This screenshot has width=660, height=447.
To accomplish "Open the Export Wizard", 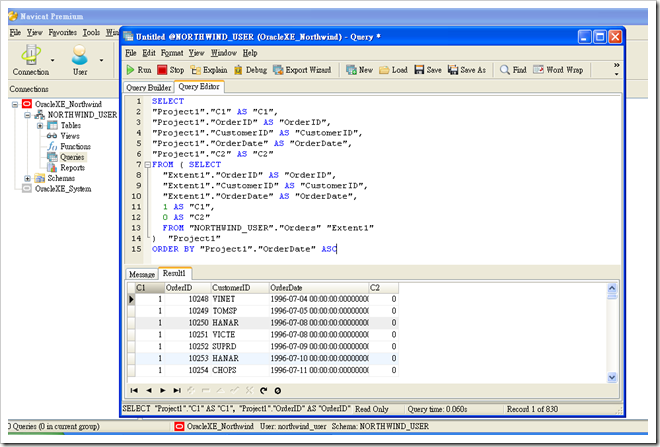I will pos(302,70).
